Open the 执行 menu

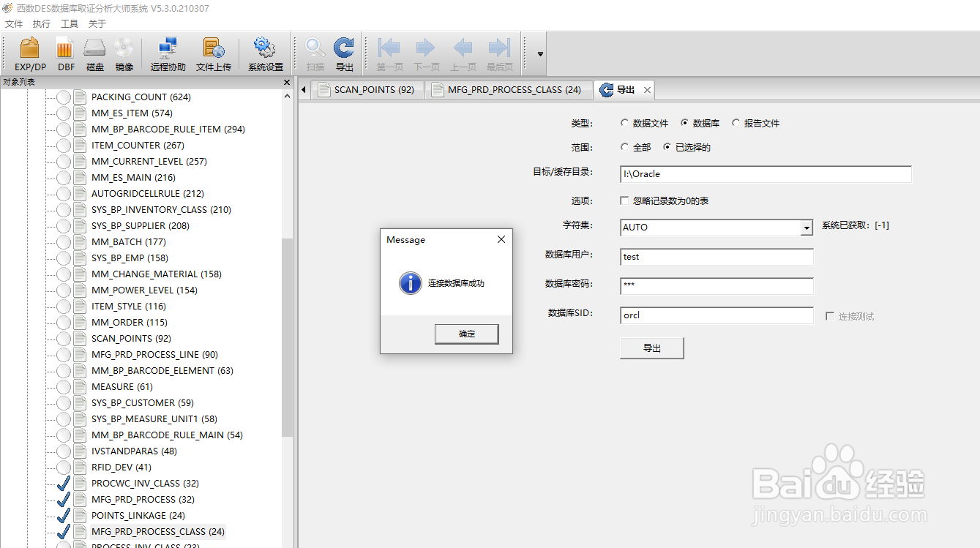click(x=41, y=23)
